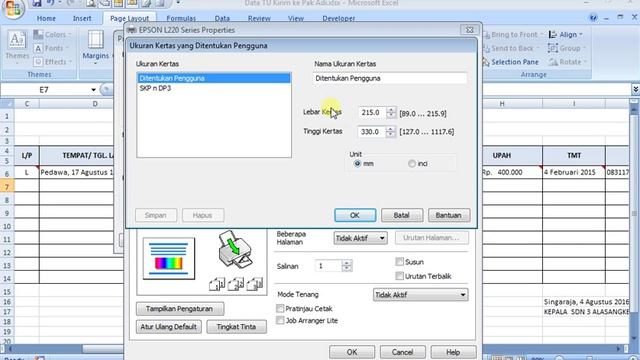
Task: Click the Name Box showing E7
Action: pyautogui.click(x=44, y=90)
